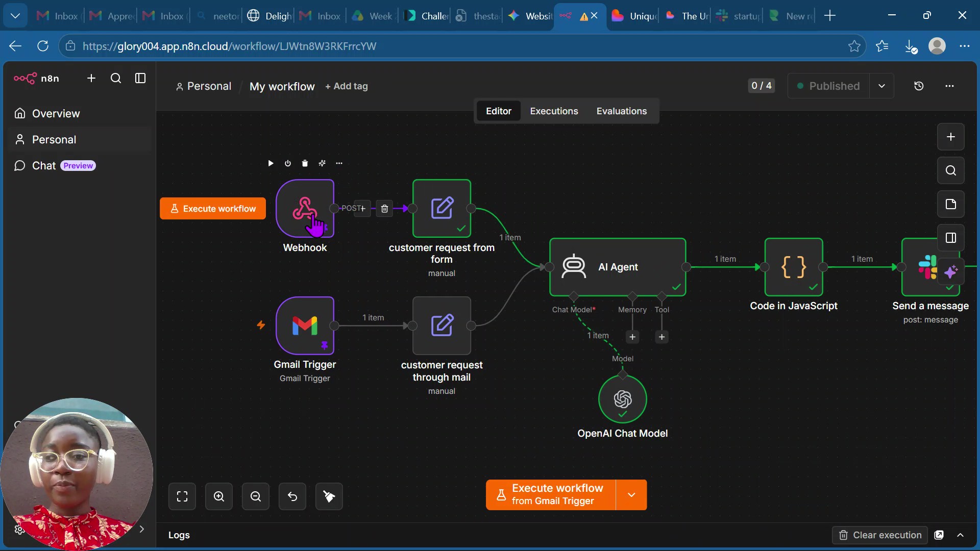Select the OpenAI Chat Model node
Screen dimensions: 980x551
[x=623, y=399]
